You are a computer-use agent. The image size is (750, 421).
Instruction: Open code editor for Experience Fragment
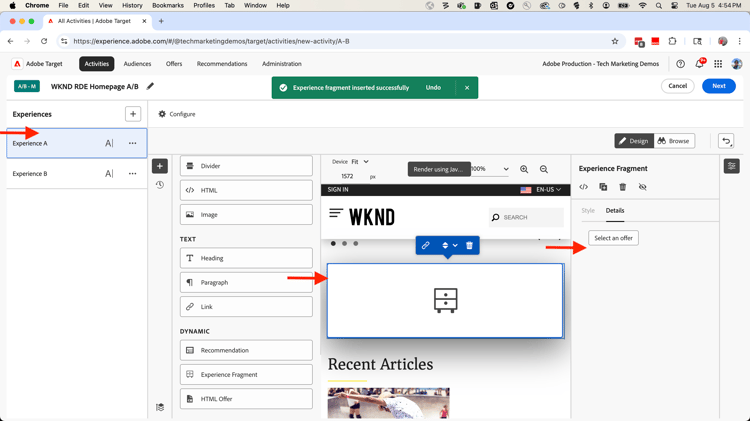point(584,187)
